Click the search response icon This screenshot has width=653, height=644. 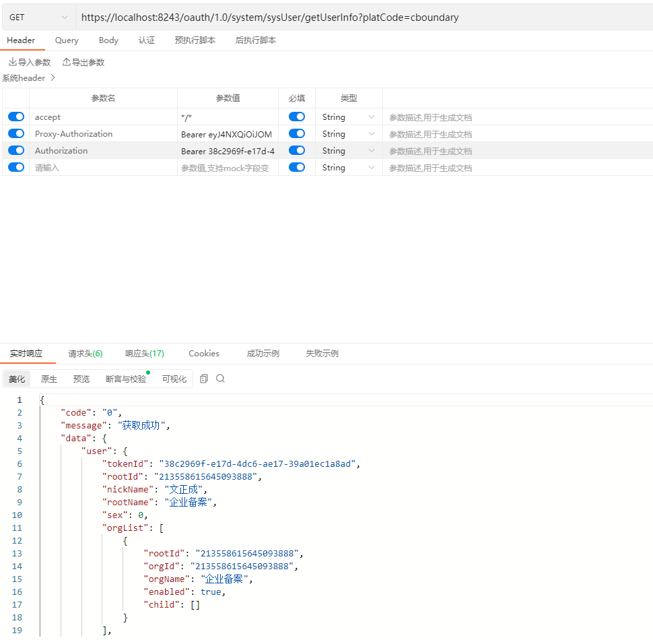220,379
